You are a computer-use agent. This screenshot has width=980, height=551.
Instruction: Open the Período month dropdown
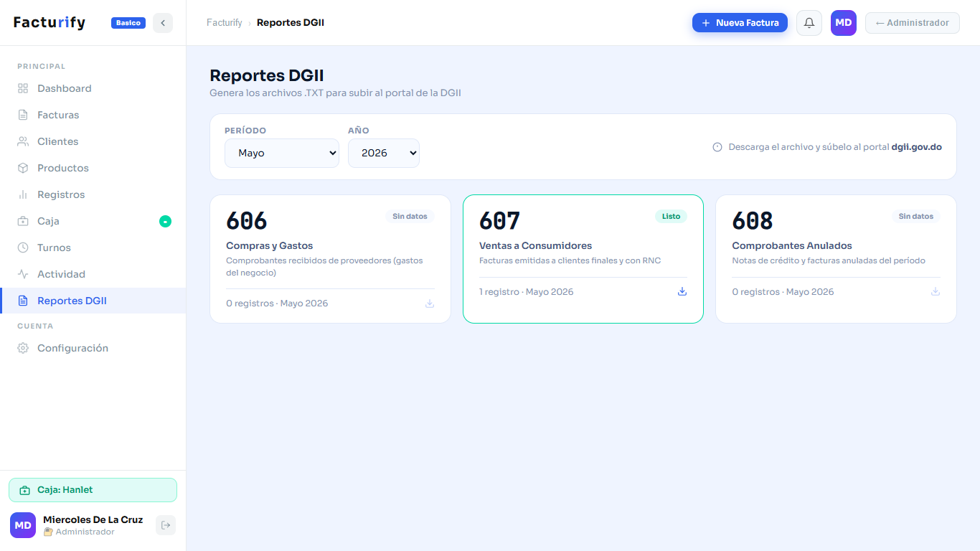pos(282,153)
